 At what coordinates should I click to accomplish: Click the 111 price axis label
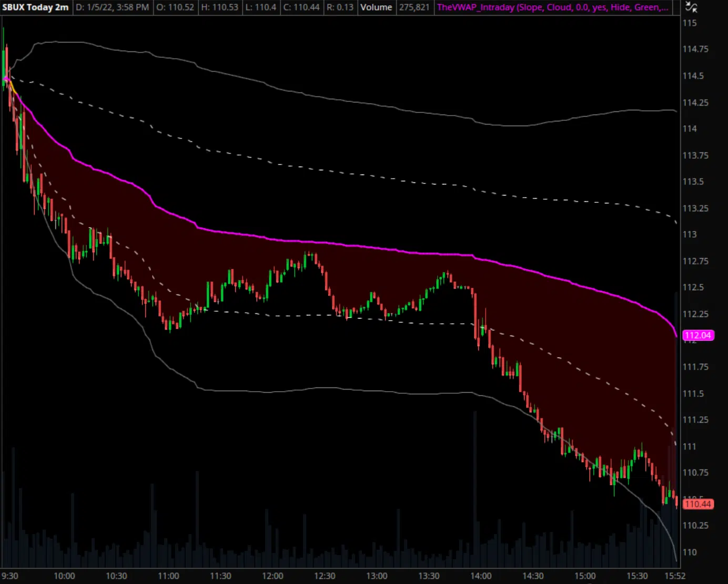point(690,447)
